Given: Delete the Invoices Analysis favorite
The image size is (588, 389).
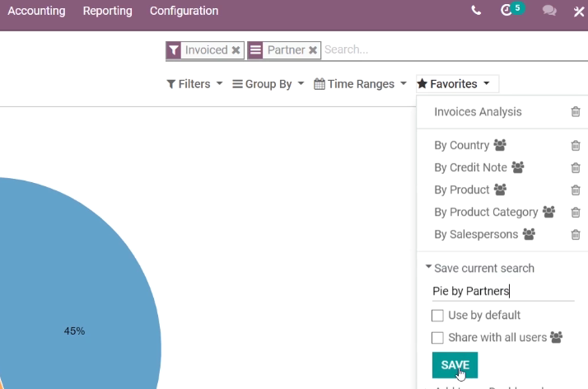Looking at the screenshot, I should [576, 112].
